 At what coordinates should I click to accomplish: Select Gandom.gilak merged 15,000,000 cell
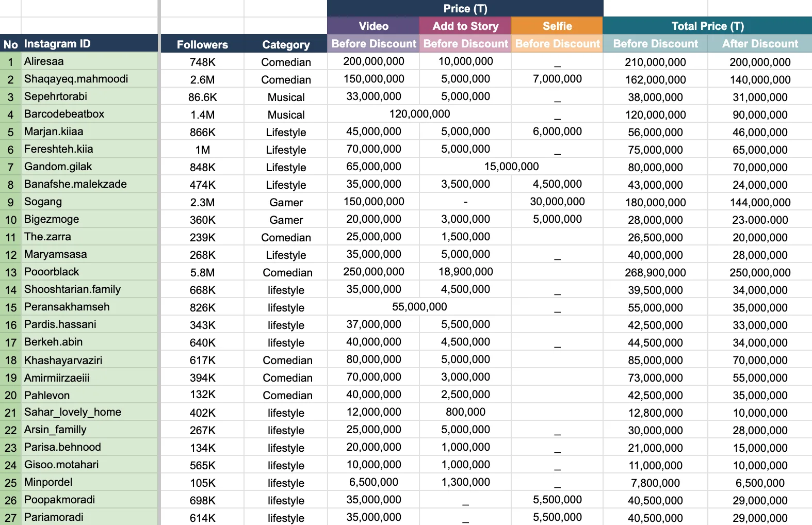[x=511, y=167]
